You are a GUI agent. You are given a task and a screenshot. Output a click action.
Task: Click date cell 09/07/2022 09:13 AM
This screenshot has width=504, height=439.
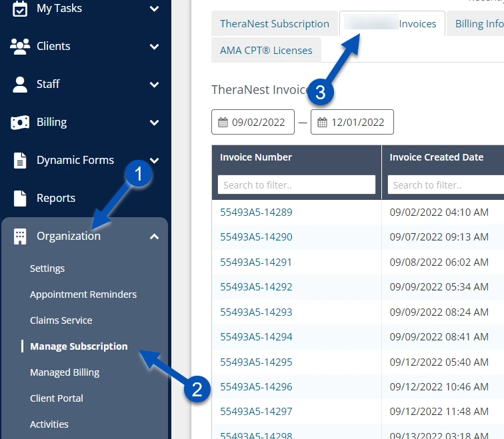click(439, 237)
